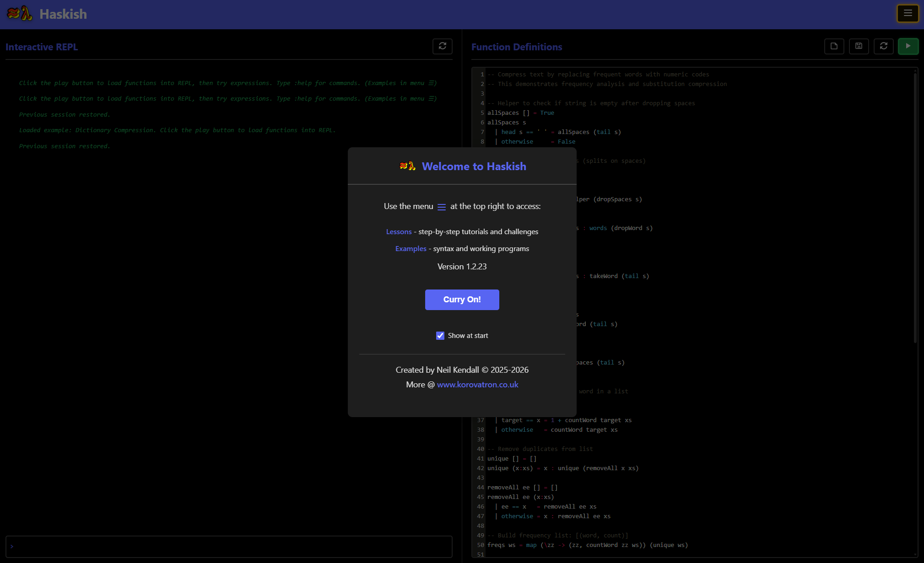This screenshot has height=563, width=924.
Task: Open the hamburger menu at top right
Action: coord(908,13)
